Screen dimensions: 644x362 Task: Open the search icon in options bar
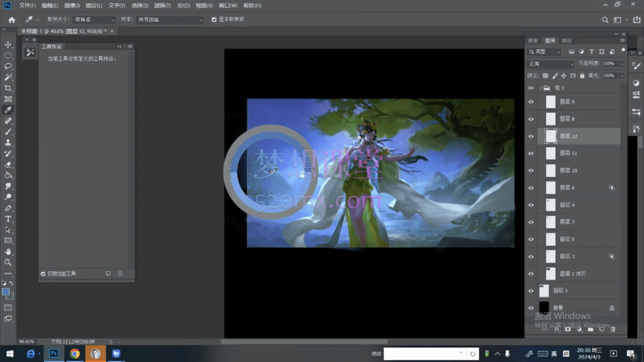point(605,20)
